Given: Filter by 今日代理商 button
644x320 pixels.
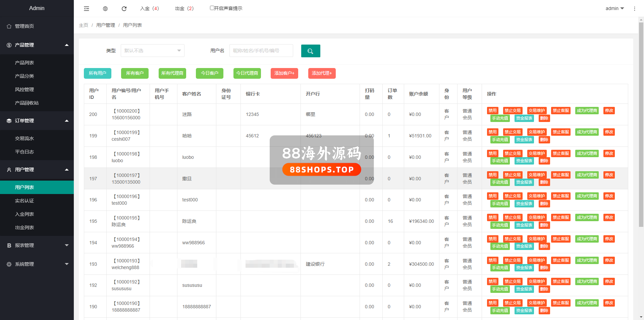Looking at the screenshot, I should pos(247,73).
